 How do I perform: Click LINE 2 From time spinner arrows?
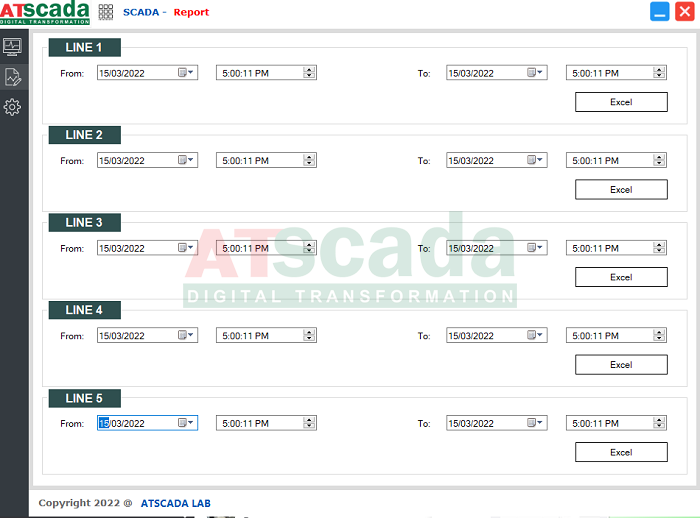coord(309,160)
